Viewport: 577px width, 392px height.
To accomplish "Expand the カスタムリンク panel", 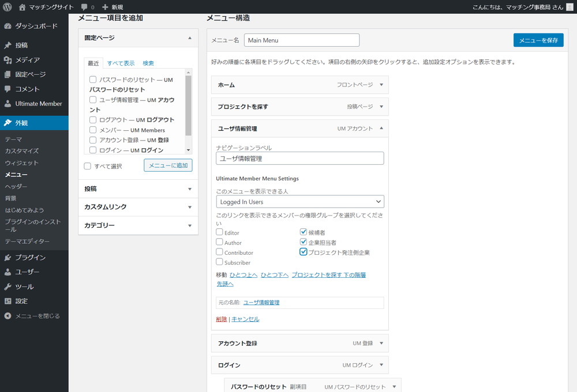I will coord(190,207).
